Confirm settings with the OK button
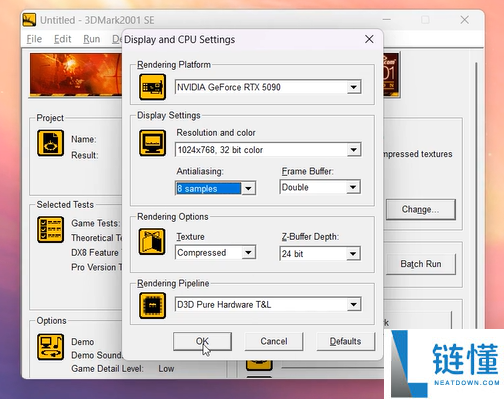 click(202, 341)
